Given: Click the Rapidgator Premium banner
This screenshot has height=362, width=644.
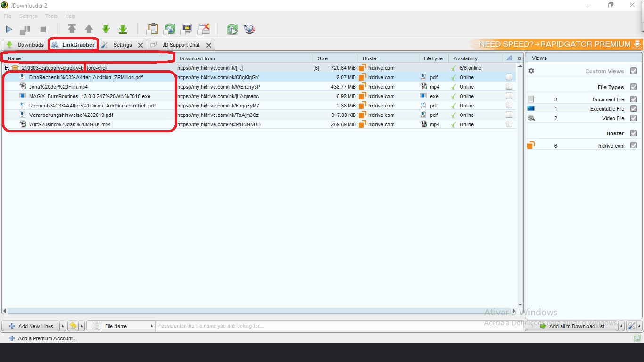Looking at the screenshot, I should pos(556,44).
